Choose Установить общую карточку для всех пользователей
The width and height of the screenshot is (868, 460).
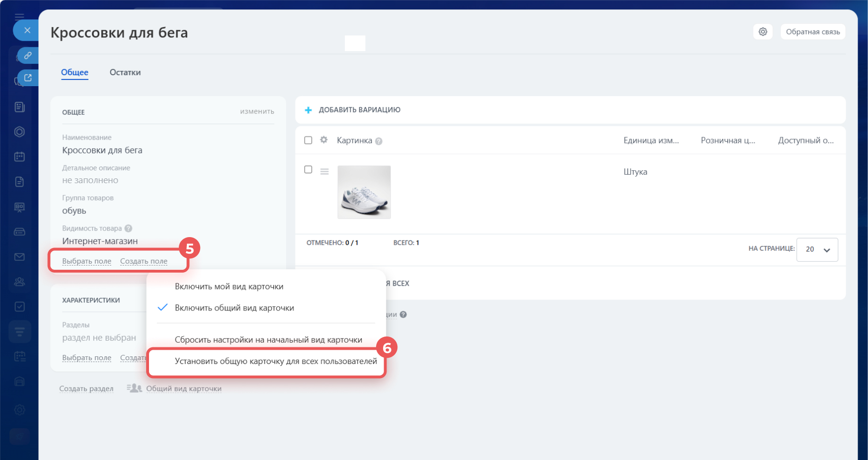276,361
